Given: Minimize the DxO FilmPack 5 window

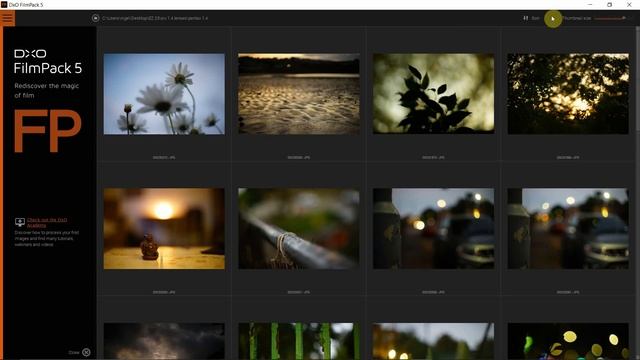Looking at the screenshot, I should point(590,4).
